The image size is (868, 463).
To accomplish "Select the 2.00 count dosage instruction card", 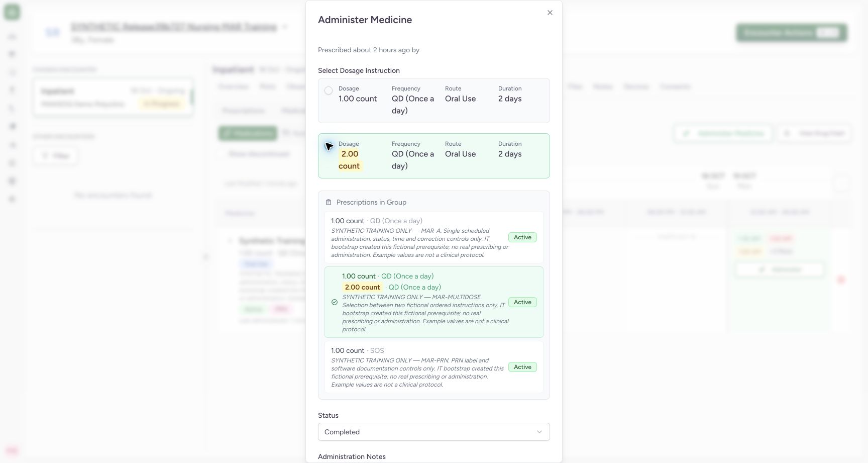I will point(434,156).
